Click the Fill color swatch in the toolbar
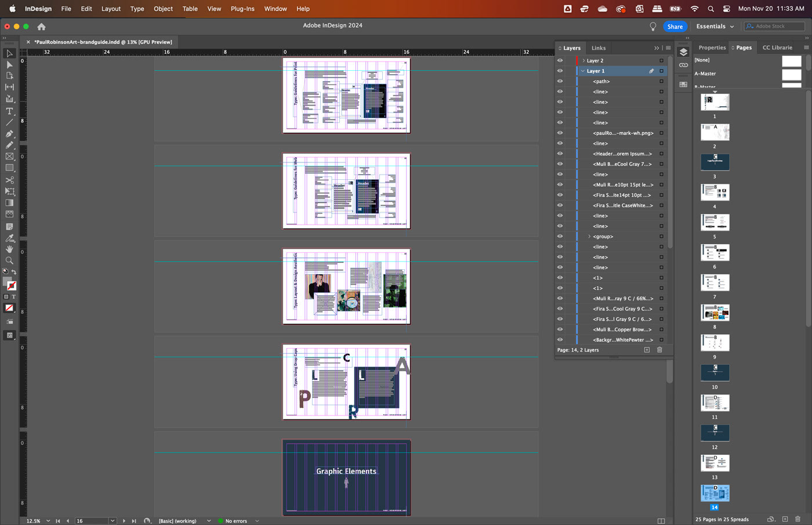Image resolution: width=812 pixels, height=525 pixels. [7, 282]
